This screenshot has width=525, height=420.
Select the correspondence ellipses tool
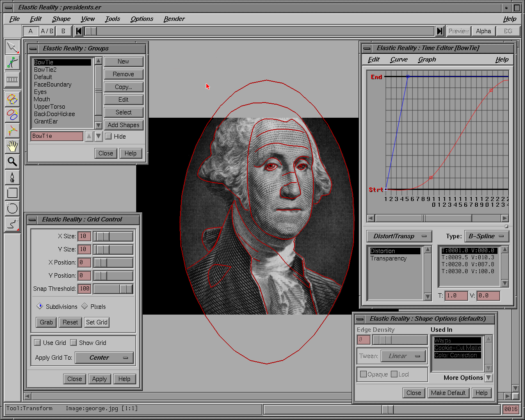[12, 114]
